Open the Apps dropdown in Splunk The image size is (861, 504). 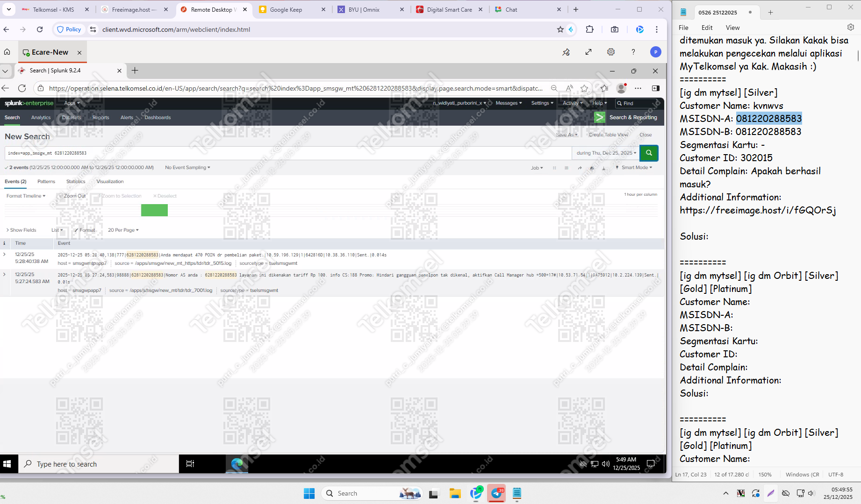tap(72, 103)
